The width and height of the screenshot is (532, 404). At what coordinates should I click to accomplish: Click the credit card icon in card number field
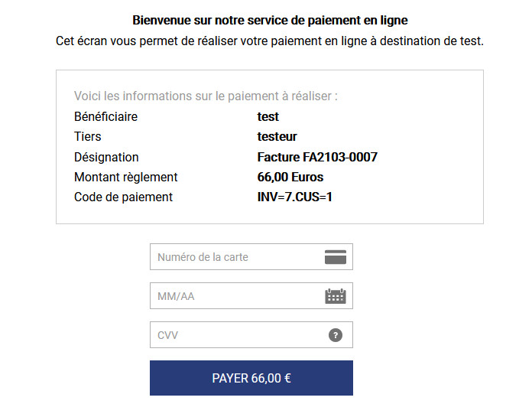[x=336, y=257]
